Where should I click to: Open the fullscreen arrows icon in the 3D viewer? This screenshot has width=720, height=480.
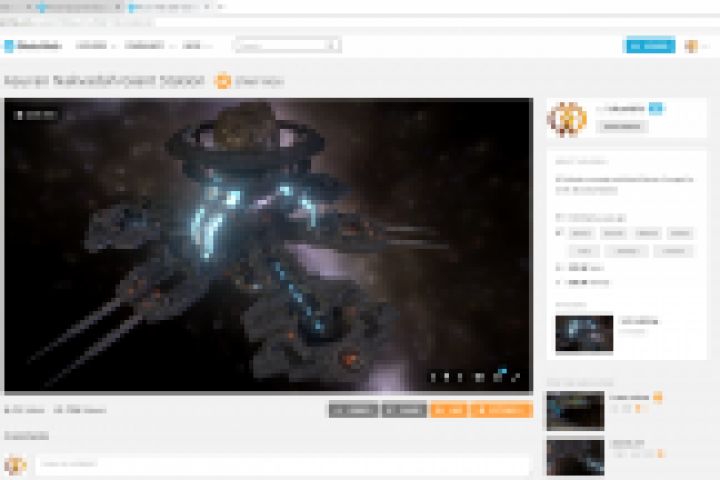tap(516, 377)
